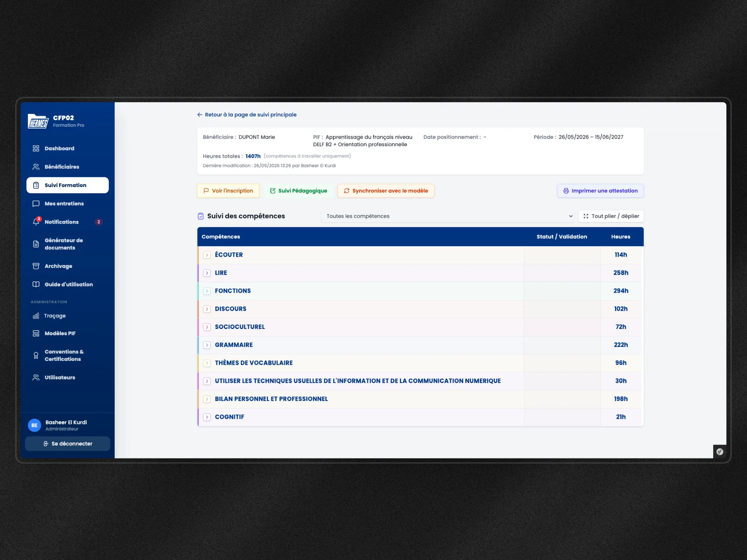This screenshot has height=560, width=747.
Task: Click the Statut / Validation column header
Action: [x=562, y=237]
